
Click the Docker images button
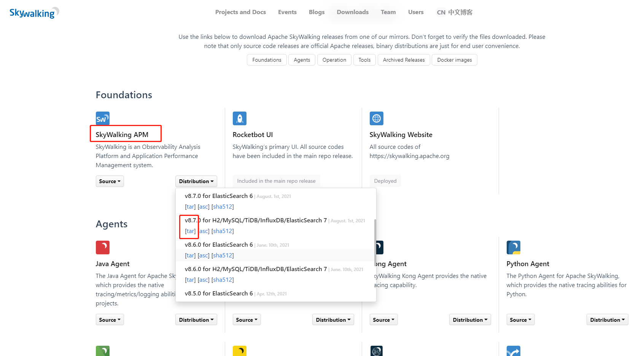coord(455,60)
